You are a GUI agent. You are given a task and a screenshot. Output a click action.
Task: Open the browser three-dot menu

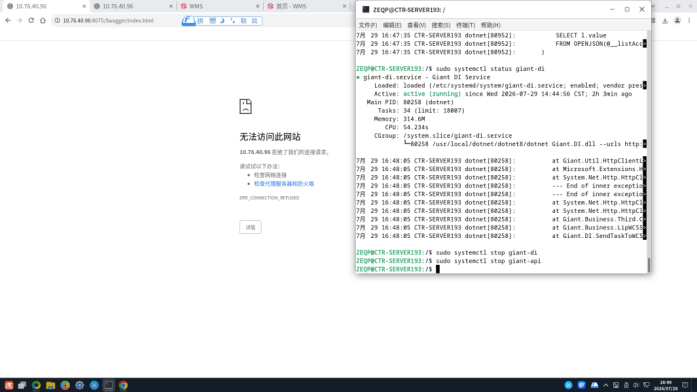pos(689,20)
